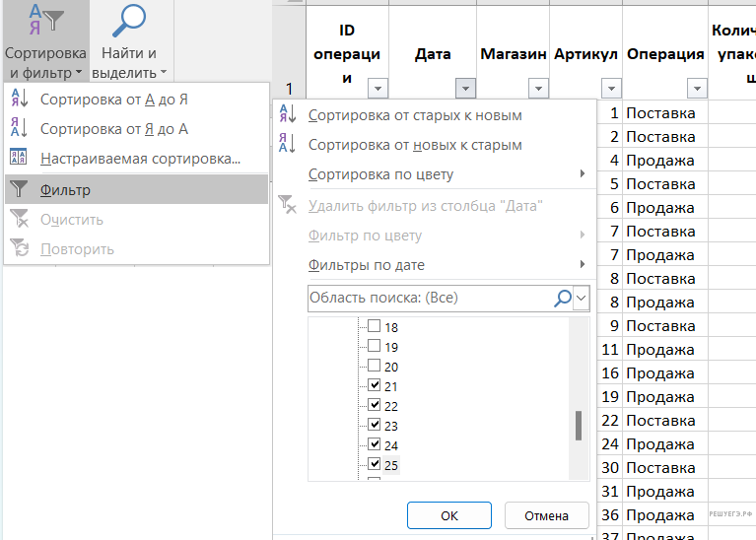Open Настраиваемая сортировка dialog
This screenshot has width=756, height=540.
click(x=140, y=159)
